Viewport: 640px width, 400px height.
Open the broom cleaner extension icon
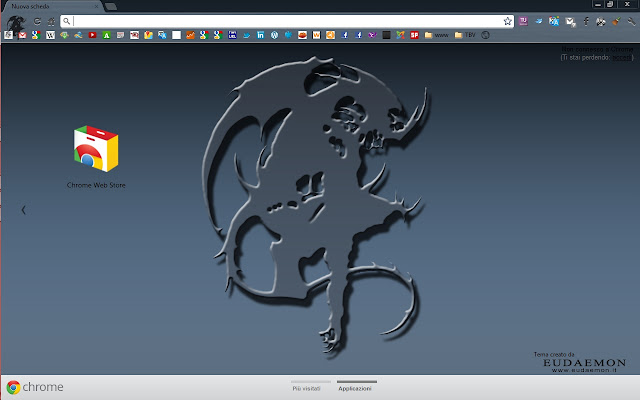point(616,21)
